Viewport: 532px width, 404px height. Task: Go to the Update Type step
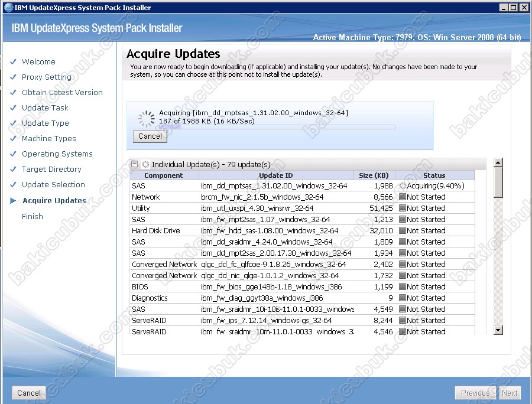pyautogui.click(x=46, y=123)
